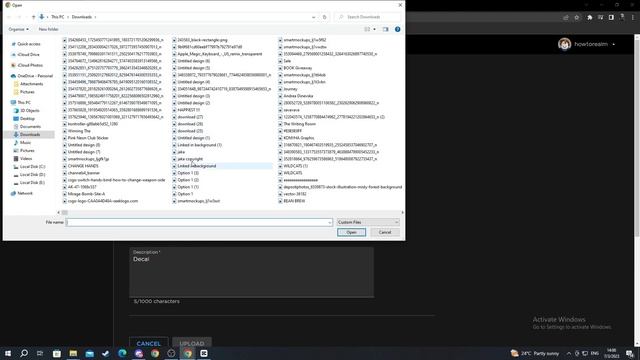Click the blue Help icon
The image size is (640, 360).
click(397, 29)
